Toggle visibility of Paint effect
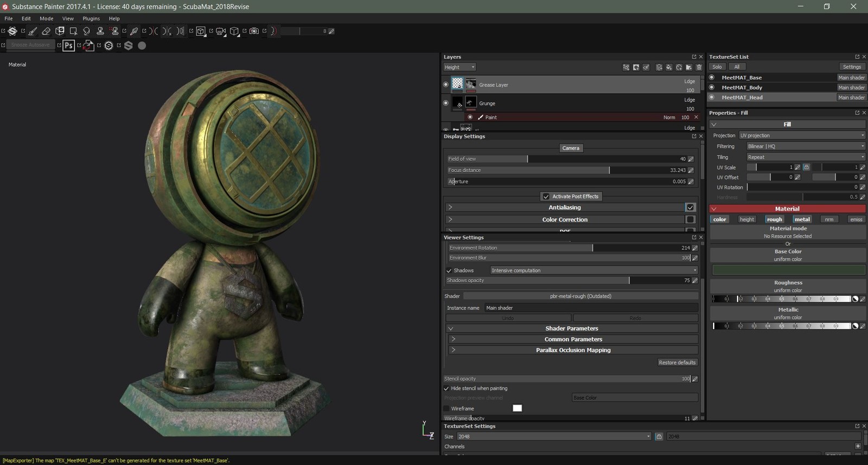 point(470,117)
